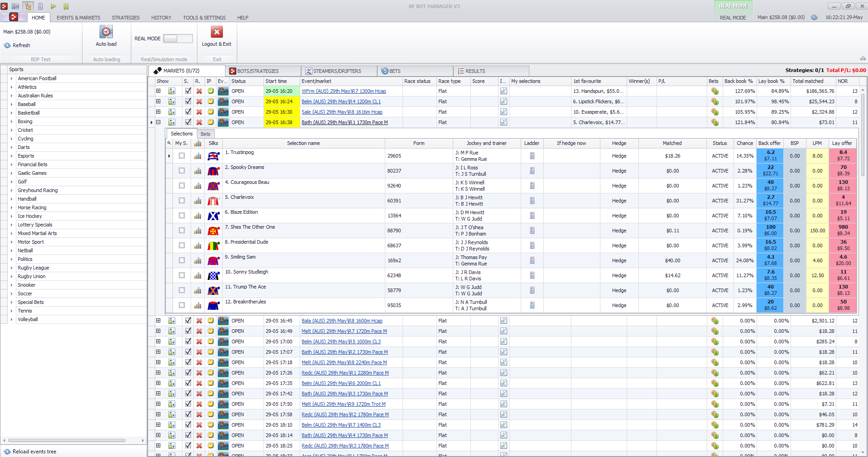The width and height of the screenshot is (868, 457).
Task: Open Bala (AUS) R8 1600m Hcap link
Action: click(x=342, y=321)
